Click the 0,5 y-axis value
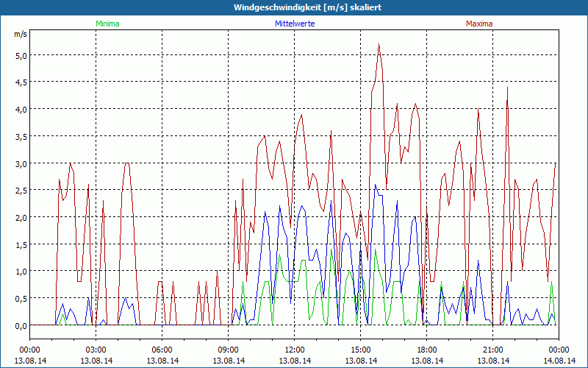Screen dimensions: 588x368 tap(21, 299)
